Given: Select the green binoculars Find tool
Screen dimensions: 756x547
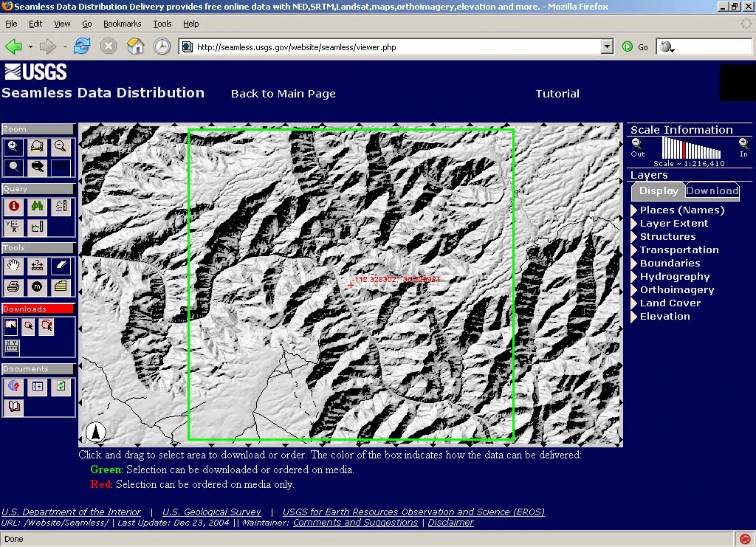Looking at the screenshot, I should coord(37,206).
